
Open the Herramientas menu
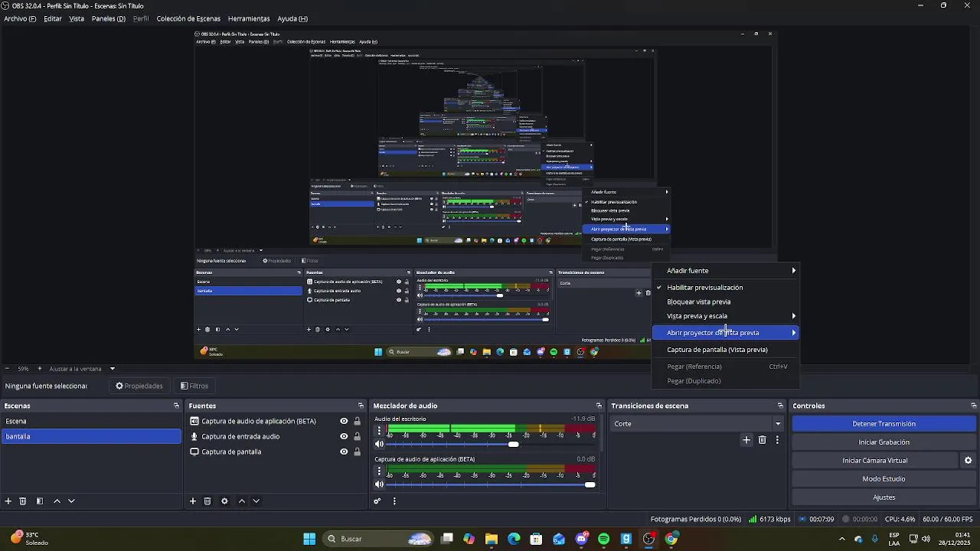(249, 18)
